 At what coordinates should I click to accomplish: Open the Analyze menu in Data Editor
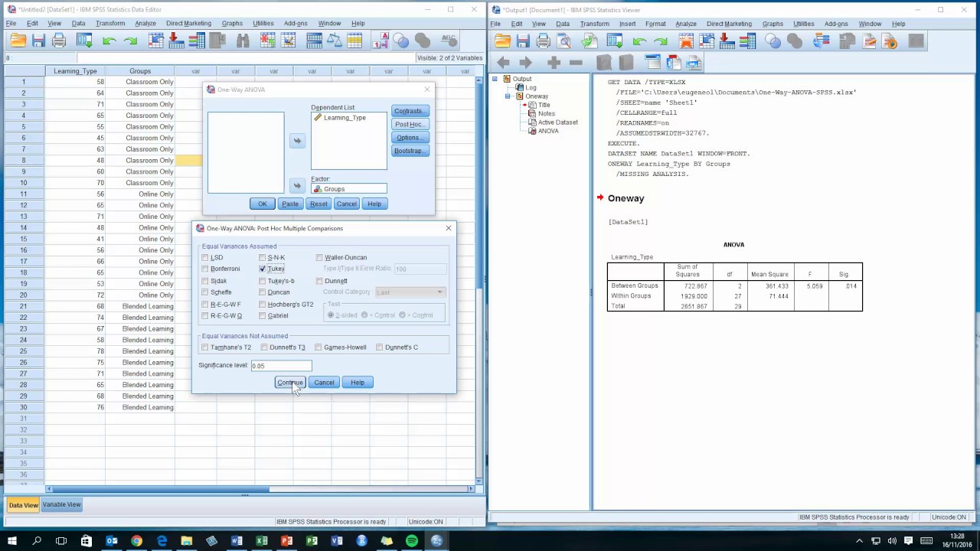145,24
